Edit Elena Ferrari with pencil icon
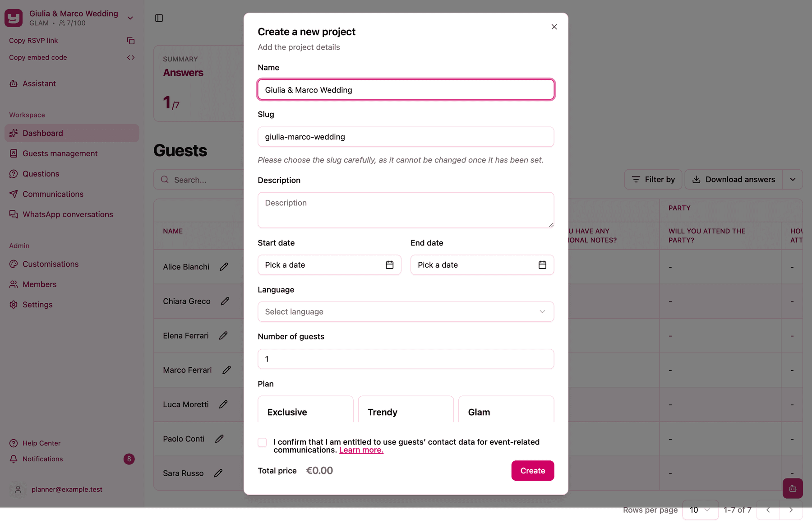The image size is (812, 529). pyautogui.click(x=223, y=335)
